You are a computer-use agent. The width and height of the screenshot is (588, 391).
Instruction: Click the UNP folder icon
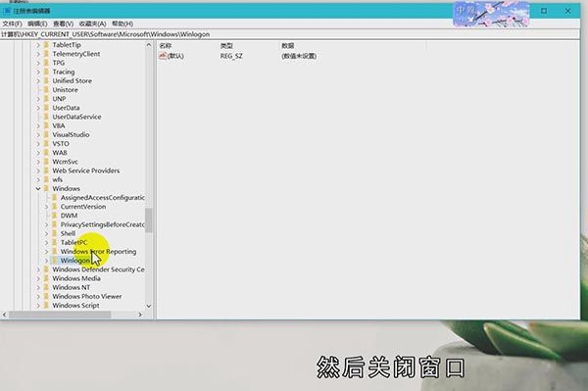click(46, 99)
